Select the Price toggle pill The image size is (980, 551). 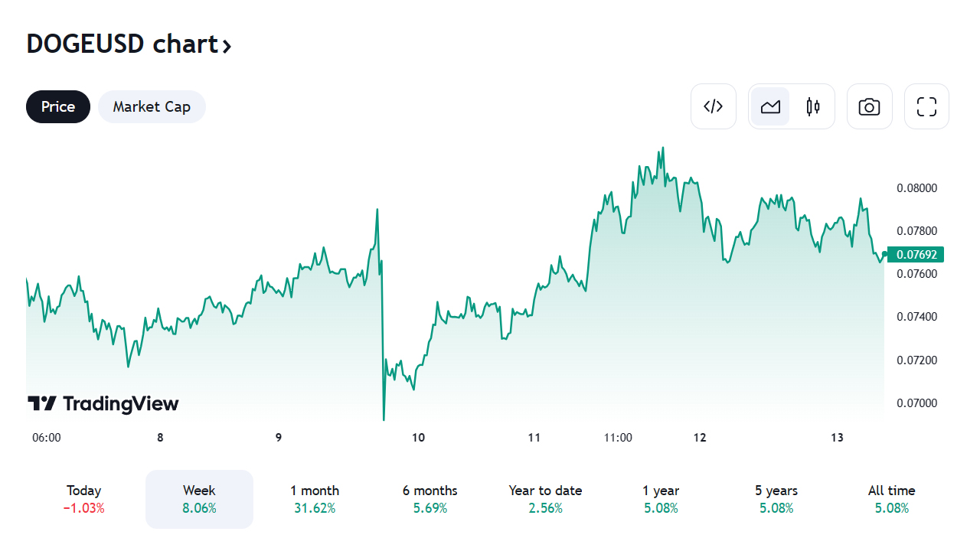(58, 106)
